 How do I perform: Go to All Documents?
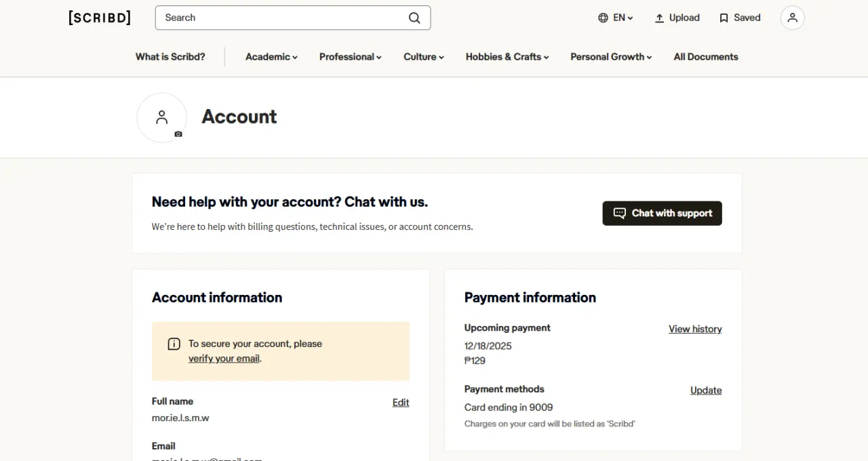coord(706,57)
